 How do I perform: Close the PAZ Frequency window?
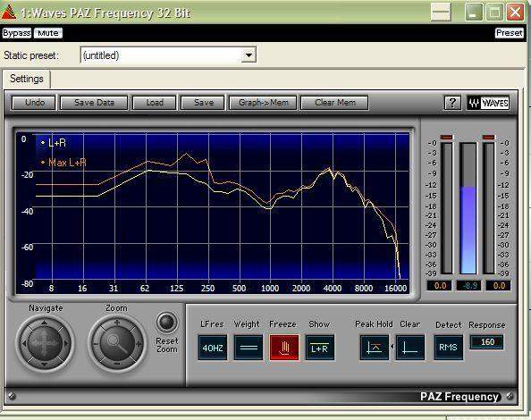point(515,13)
